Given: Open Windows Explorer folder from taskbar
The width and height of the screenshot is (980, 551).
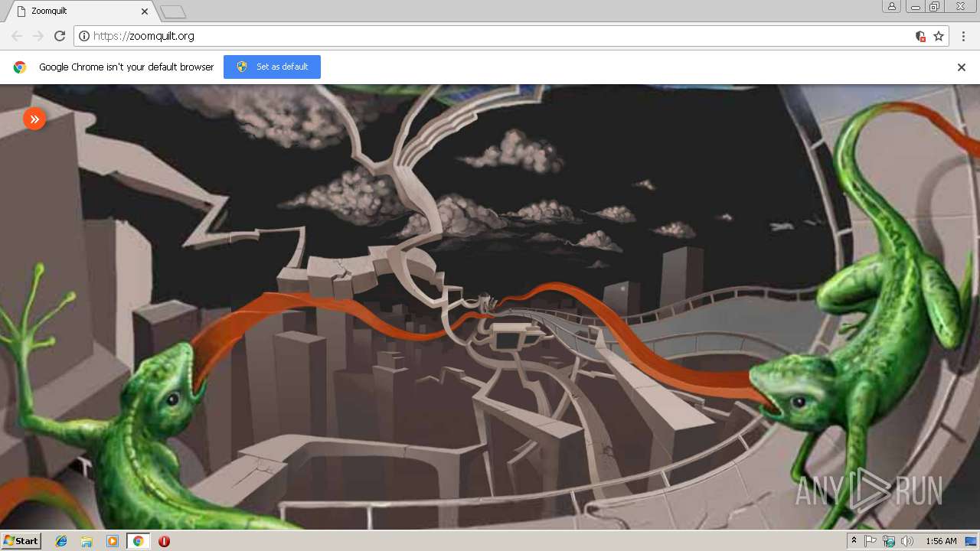Looking at the screenshot, I should 87,541.
